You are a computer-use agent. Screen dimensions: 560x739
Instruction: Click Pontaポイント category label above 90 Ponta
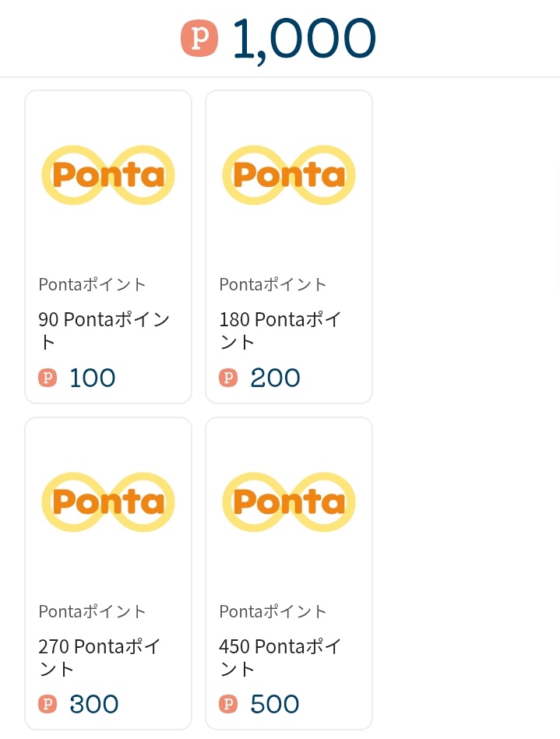(92, 284)
